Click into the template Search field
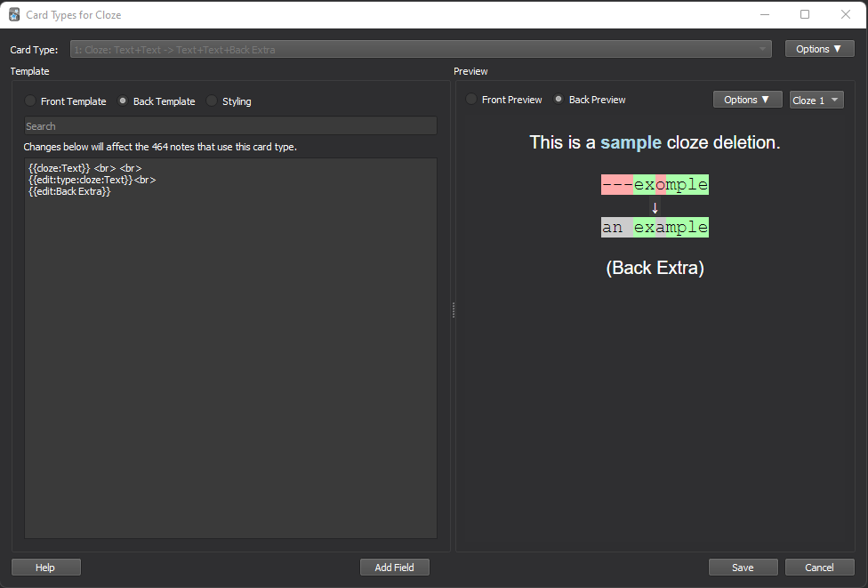This screenshot has width=868, height=588. pyautogui.click(x=229, y=125)
